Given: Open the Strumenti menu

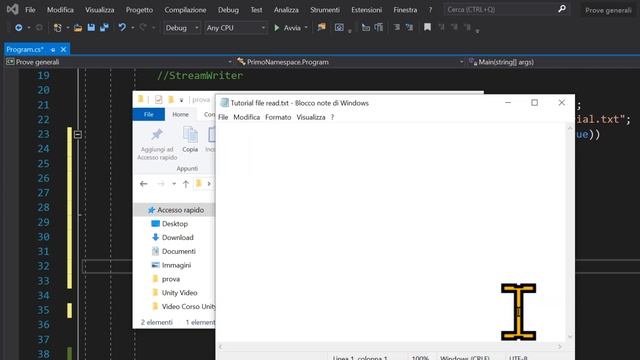Looking at the screenshot, I should point(324,9).
